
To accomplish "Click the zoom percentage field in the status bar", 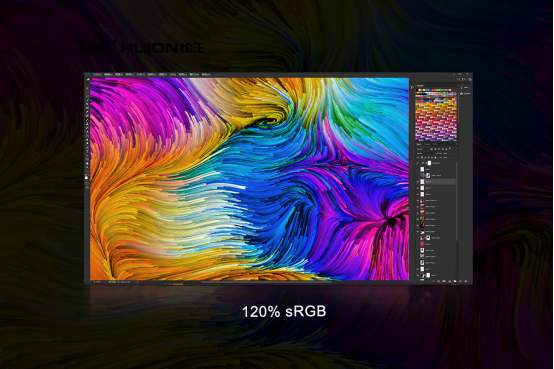I will [x=96, y=282].
